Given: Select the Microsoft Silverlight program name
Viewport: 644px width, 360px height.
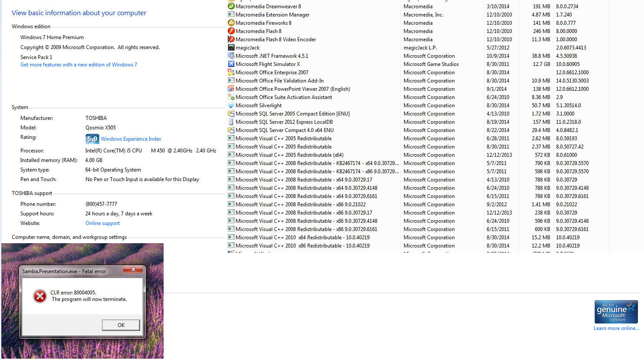Looking at the screenshot, I should [x=259, y=105].
